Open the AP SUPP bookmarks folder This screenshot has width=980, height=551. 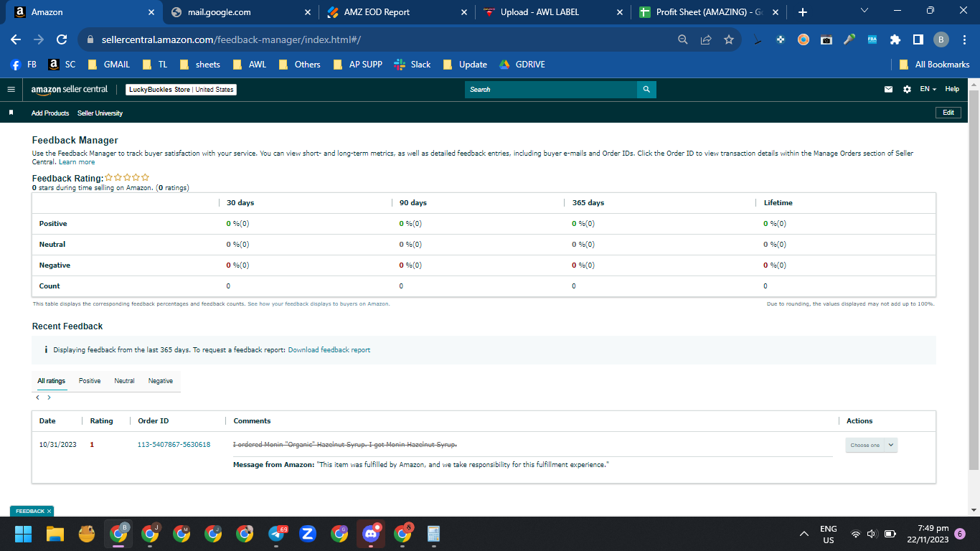point(357,65)
